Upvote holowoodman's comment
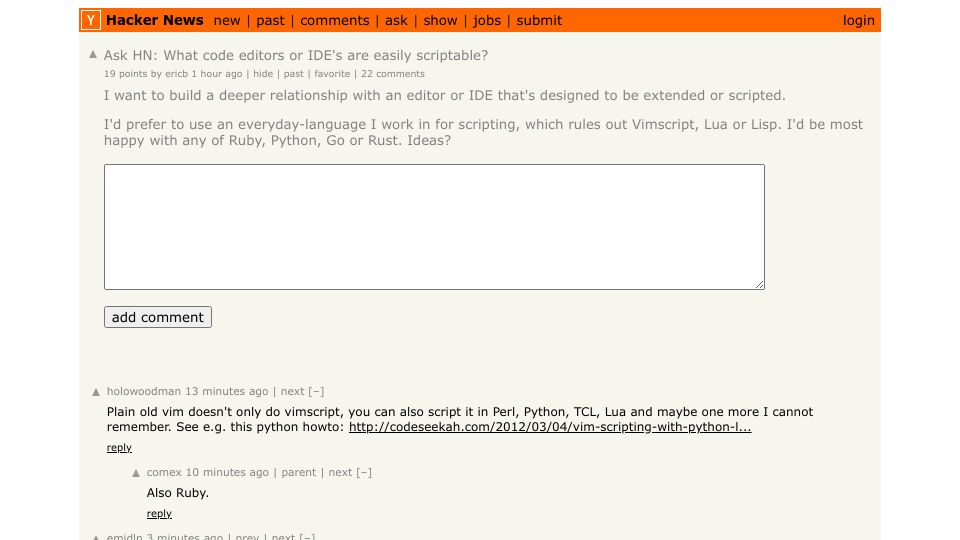The height and width of the screenshot is (540, 960). click(x=96, y=392)
